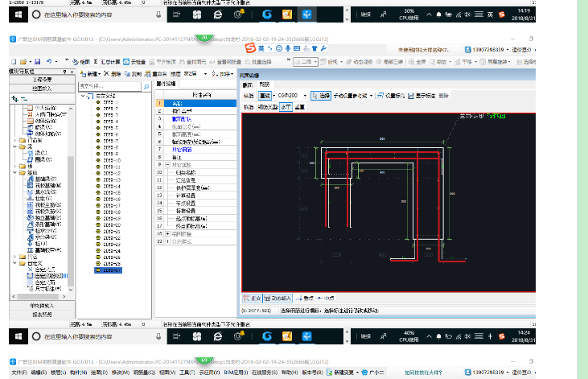Click 纵筋 button in section editor
The width and height of the screenshot is (588, 379).
click(x=249, y=96)
